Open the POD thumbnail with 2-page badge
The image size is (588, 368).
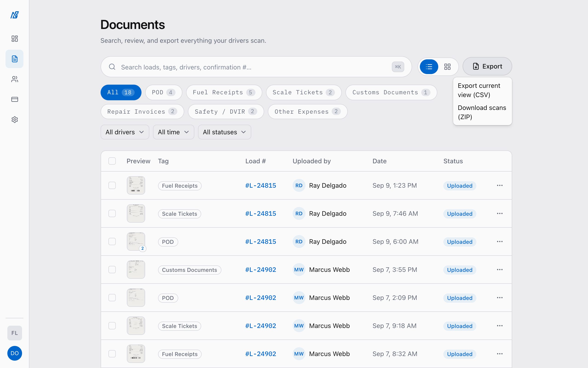click(136, 241)
